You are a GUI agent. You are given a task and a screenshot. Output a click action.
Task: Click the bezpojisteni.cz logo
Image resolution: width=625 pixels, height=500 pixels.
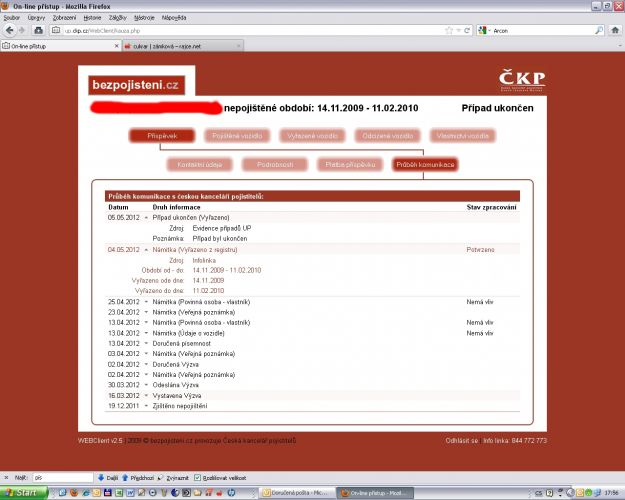pyautogui.click(x=136, y=85)
